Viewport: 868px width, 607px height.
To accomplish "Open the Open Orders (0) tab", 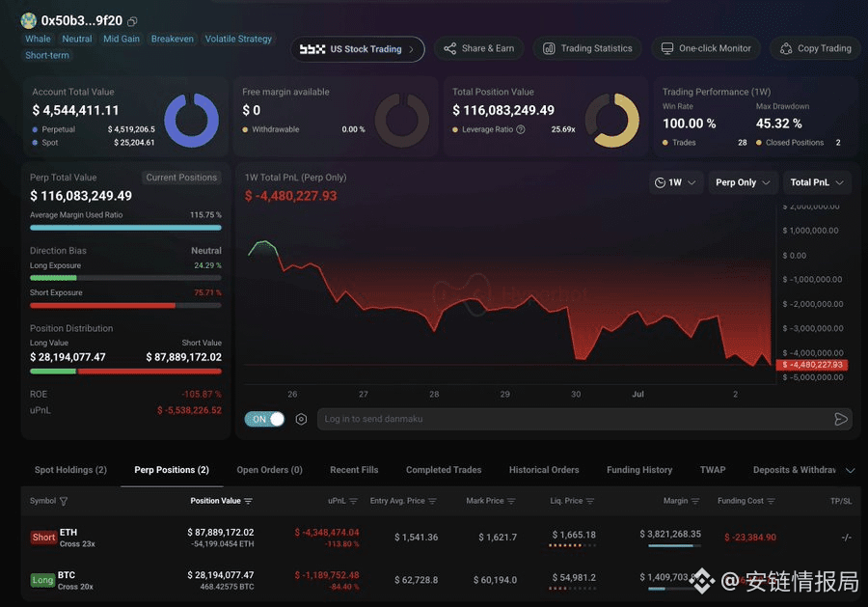I will 270,470.
